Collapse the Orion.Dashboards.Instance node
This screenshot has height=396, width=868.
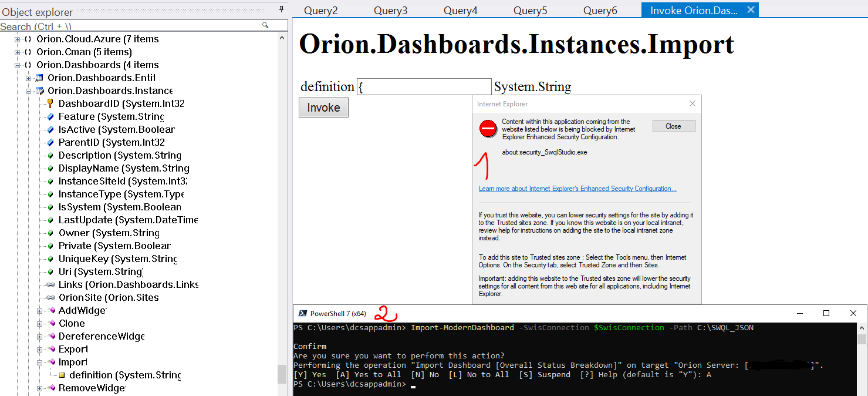pos(28,91)
